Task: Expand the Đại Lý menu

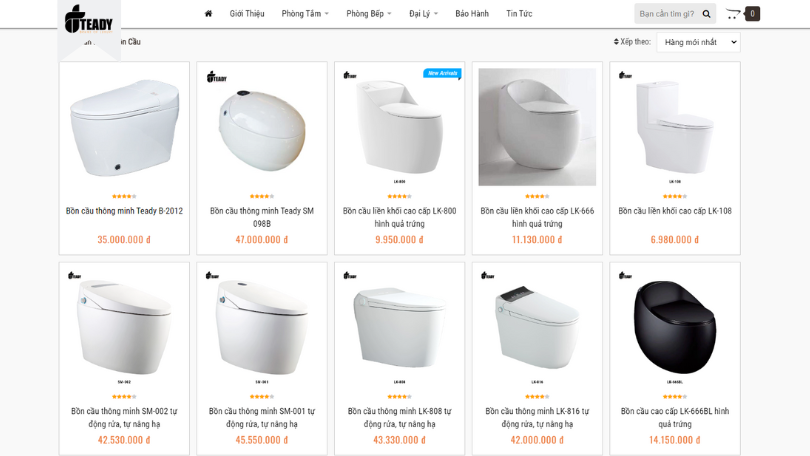Action: click(x=423, y=14)
